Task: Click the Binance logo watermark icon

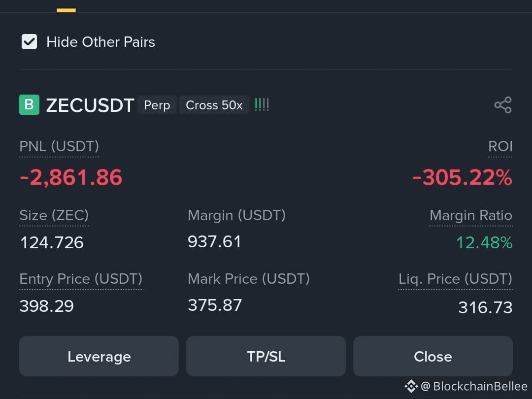Action: [411, 386]
